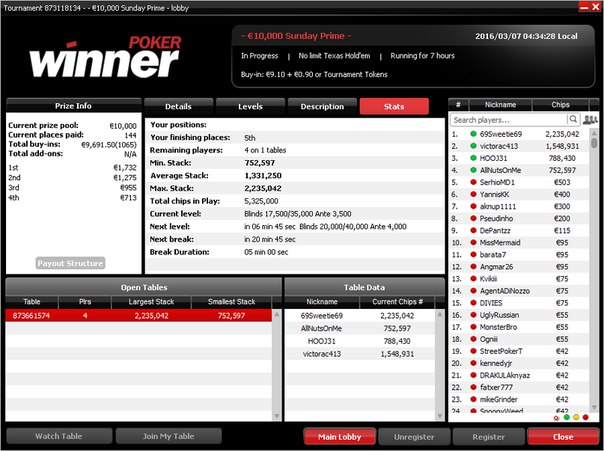
Task: Sort Table Data by Current Chips # header
Action: click(397, 302)
